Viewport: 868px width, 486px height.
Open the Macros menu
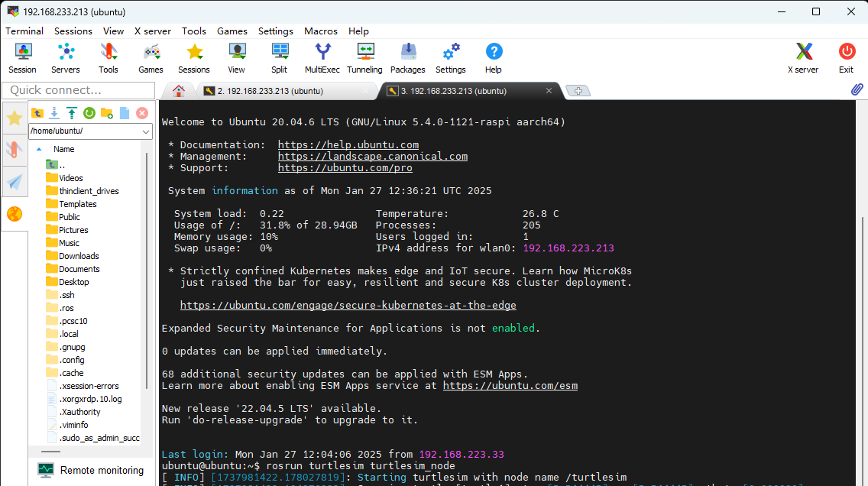[320, 31]
